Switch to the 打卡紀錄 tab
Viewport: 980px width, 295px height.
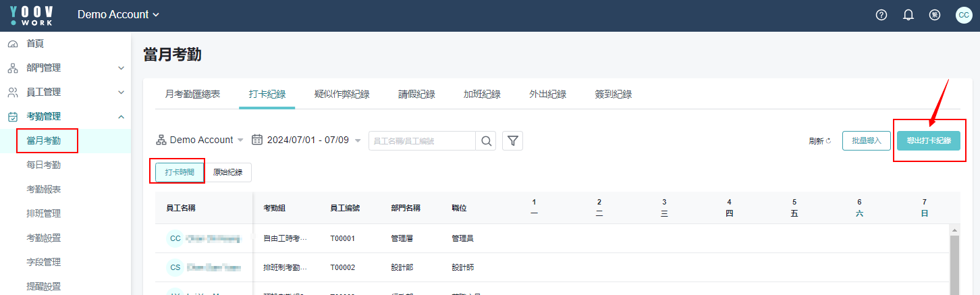coord(267,94)
